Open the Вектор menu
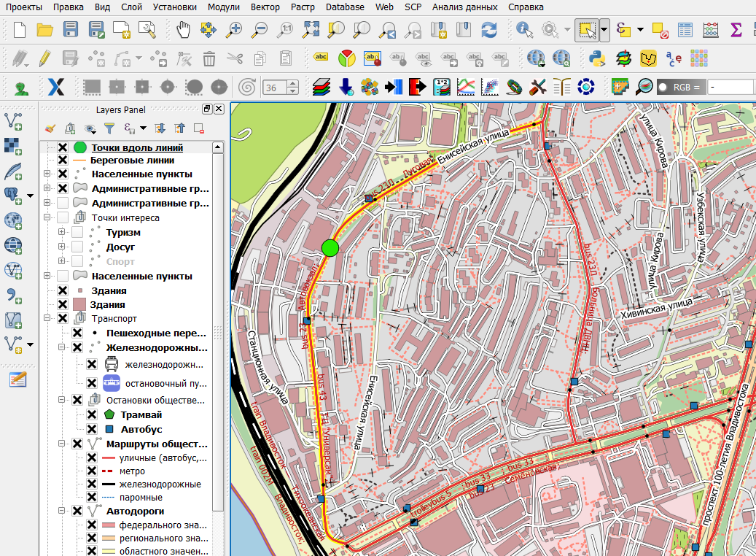 pos(265,7)
